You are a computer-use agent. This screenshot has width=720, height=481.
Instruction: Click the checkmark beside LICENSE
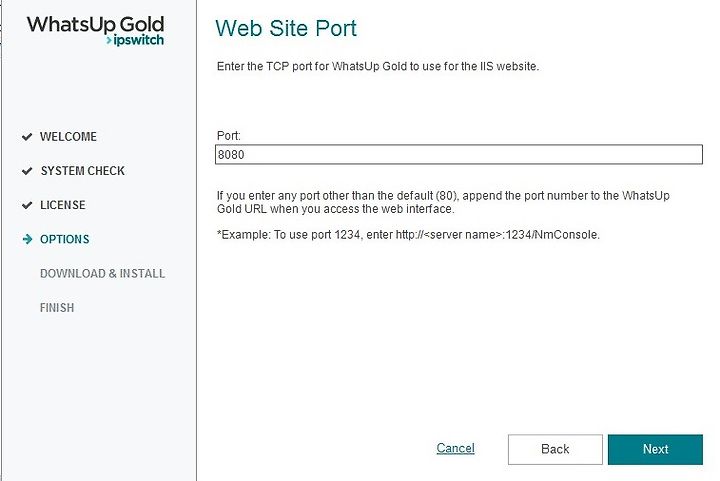[27, 205]
